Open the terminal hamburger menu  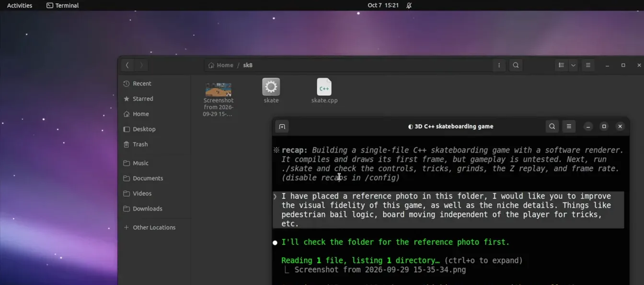(569, 127)
